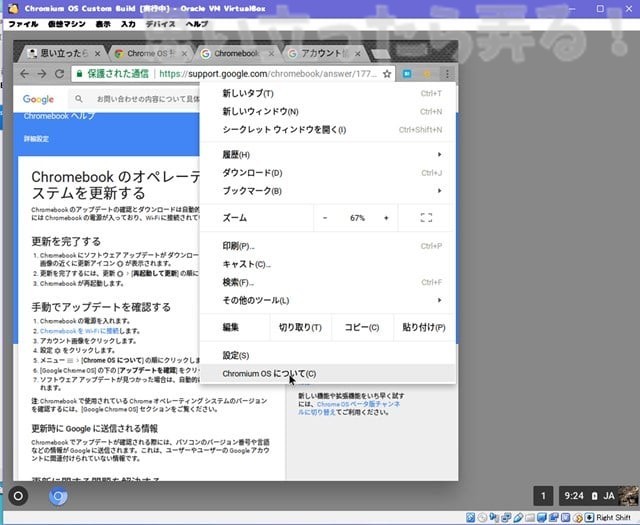This screenshot has width=640, height=525.
Task: Select 新しいタブ(T) menu item
Action: pos(328,93)
